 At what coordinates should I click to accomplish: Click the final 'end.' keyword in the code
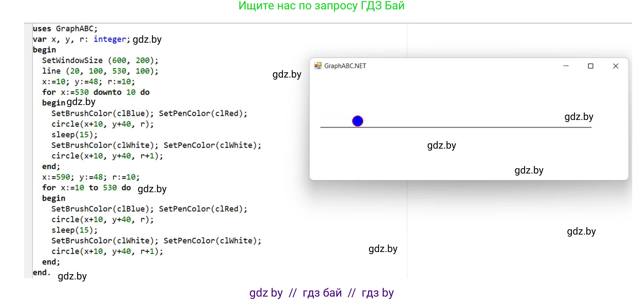pyautogui.click(x=41, y=273)
